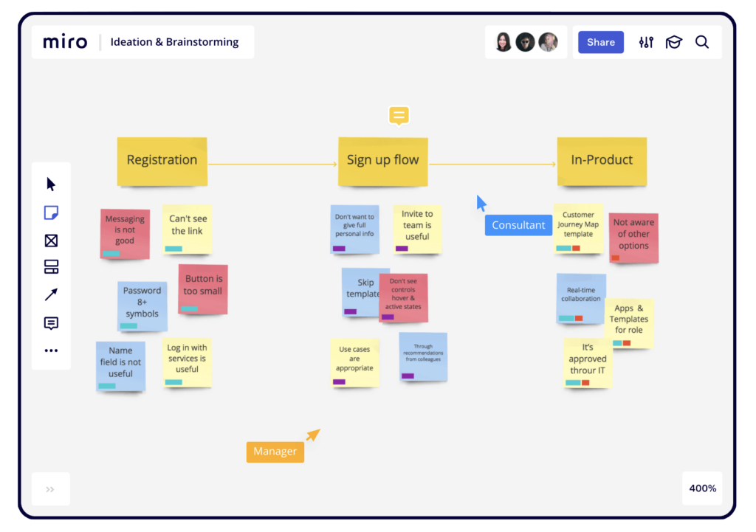
Task: Click the sunglasses collaborator avatar
Action: pyautogui.click(x=525, y=42)
